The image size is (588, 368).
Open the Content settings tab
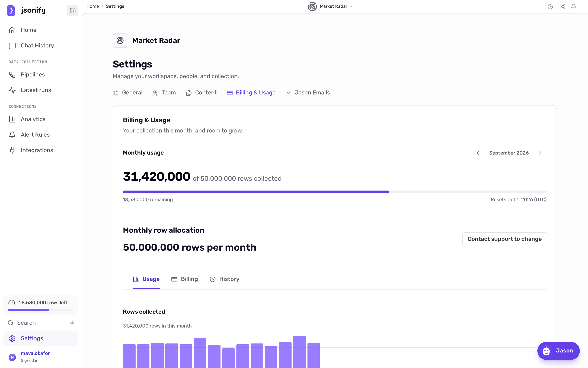point(201,93)
